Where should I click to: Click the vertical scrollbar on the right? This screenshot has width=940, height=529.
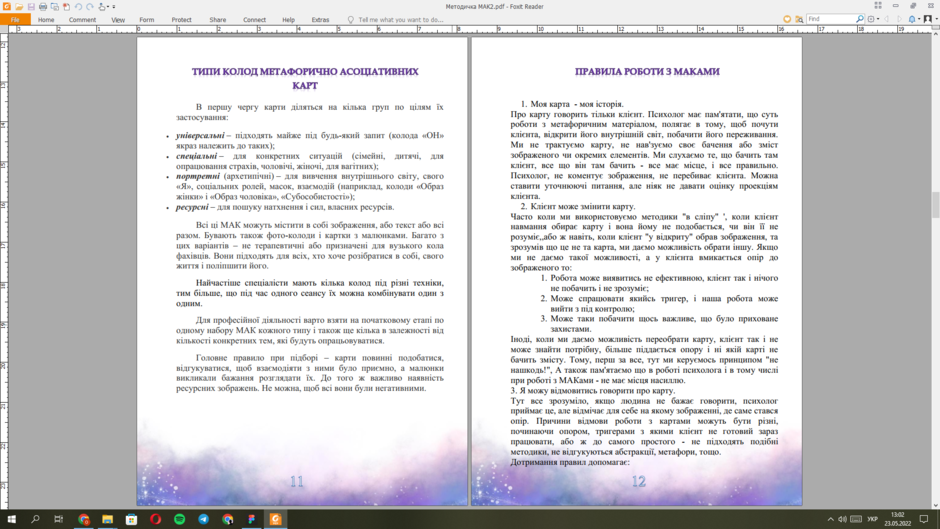click(935, 204)
